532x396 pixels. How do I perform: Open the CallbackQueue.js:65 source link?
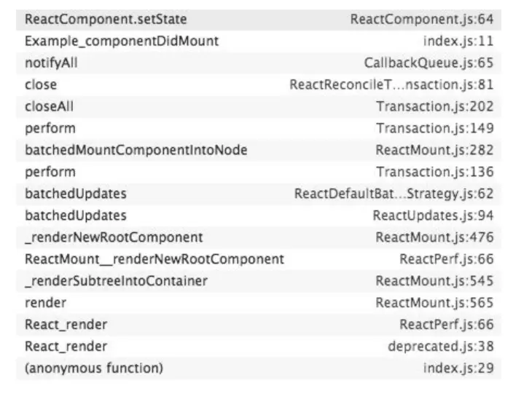429,63
